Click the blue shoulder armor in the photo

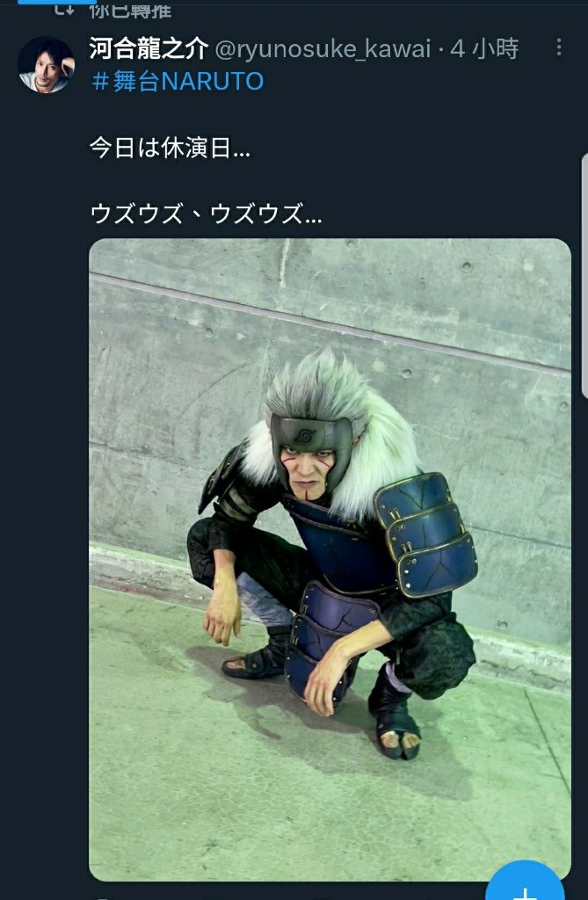pyautogui.click(x=426, y=533)
